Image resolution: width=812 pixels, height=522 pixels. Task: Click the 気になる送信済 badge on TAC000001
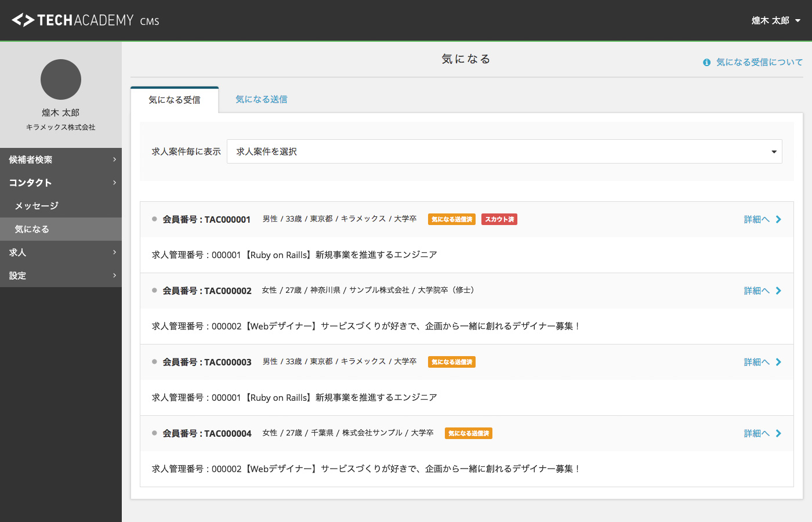click(x=451, y=219)
